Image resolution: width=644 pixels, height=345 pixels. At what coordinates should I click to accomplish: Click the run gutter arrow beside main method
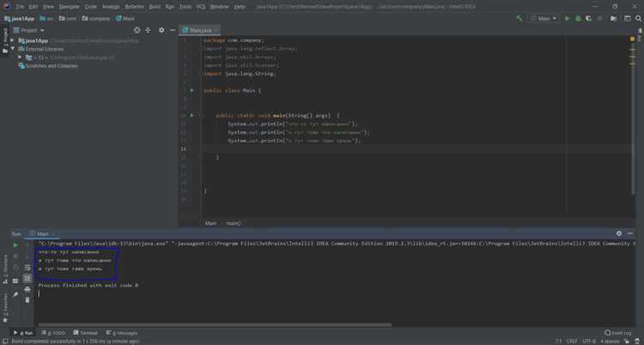pyautogui.click(x=191, y=115)
